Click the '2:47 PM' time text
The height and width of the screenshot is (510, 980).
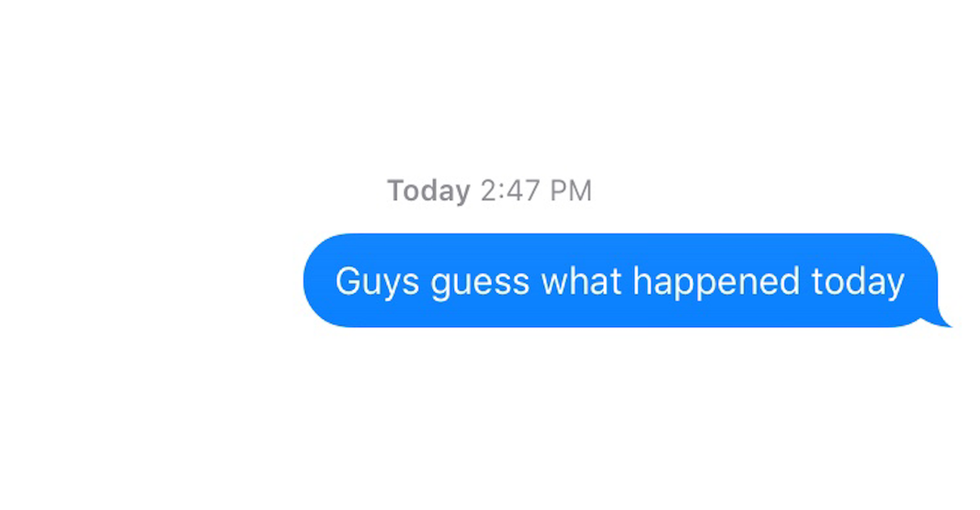pos(536,191)
